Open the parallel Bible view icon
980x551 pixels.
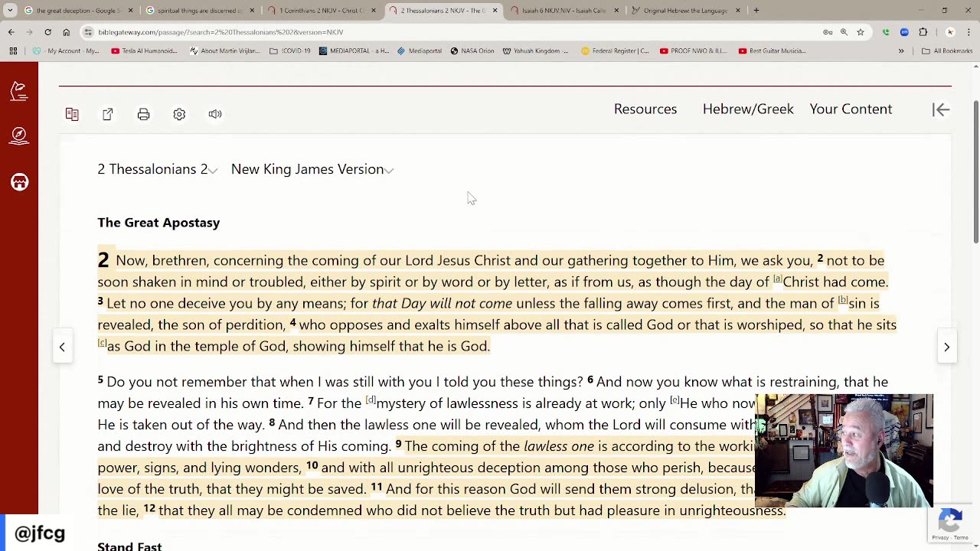pos(72,114)
